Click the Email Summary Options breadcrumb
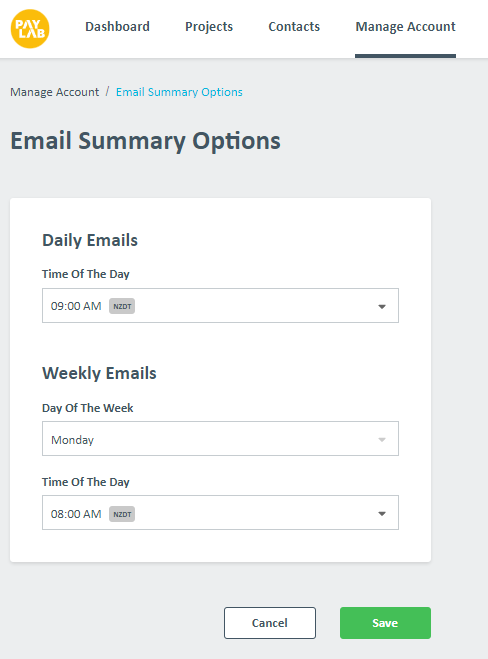Viewport: 488px width, 659px height. (179, 92)
